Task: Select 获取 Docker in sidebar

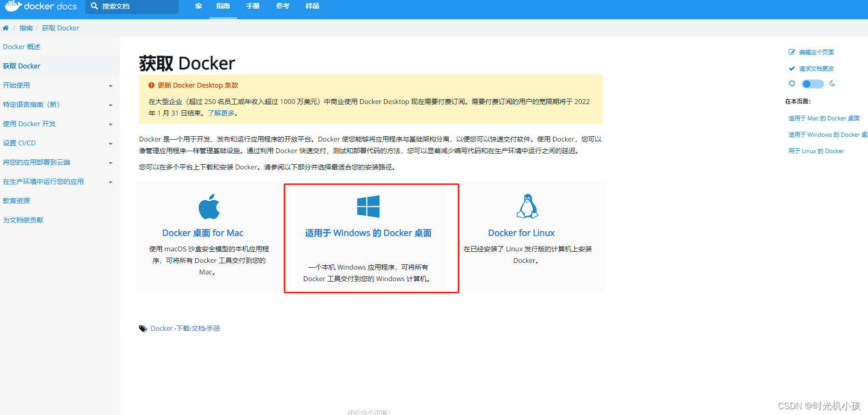Action: click(22, 66)
